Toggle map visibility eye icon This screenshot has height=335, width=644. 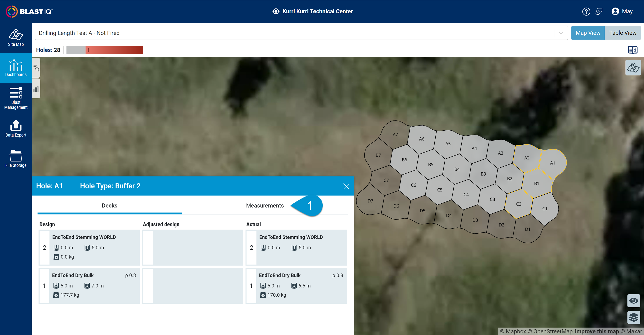click(634, 300)
